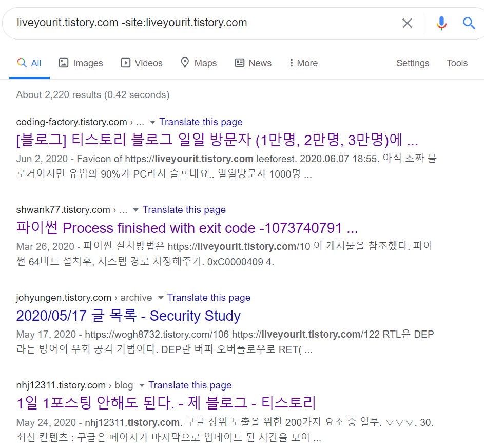This screenshot has height=448, width=484.
Task: Click the Images tab picture icon
Action: tap(64, 63)
